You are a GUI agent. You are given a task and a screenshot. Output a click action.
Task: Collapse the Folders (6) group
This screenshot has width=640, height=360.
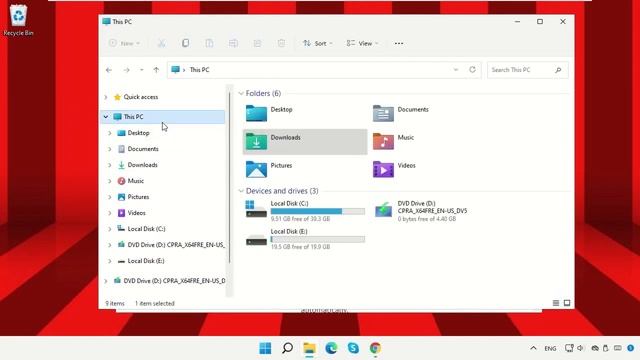pos(241,93)
